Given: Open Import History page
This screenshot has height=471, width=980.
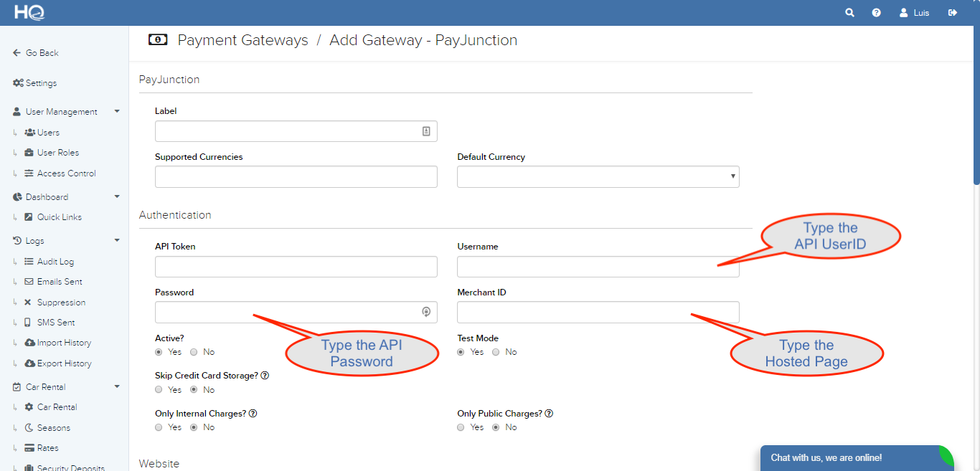Looking at the screenshot, I should 64,343.
